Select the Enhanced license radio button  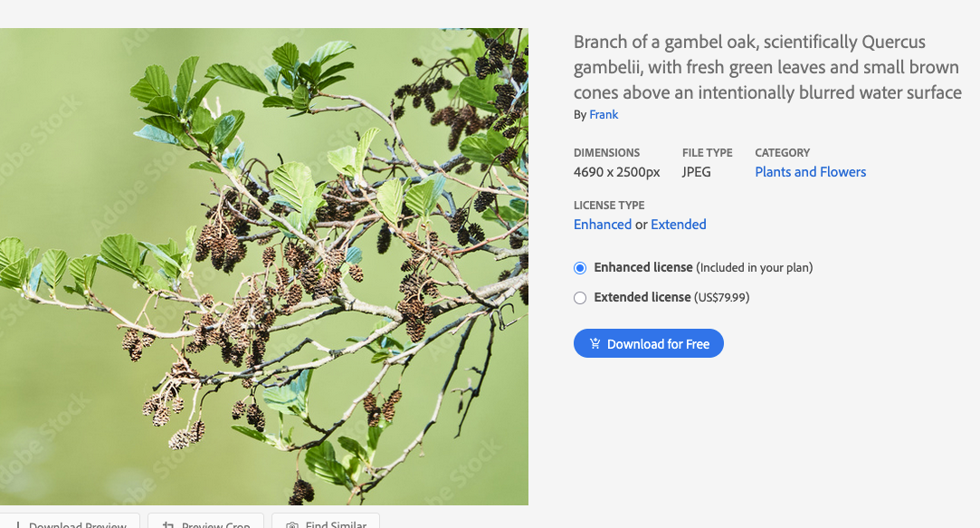pyautogui.click(x=580, y=268)
